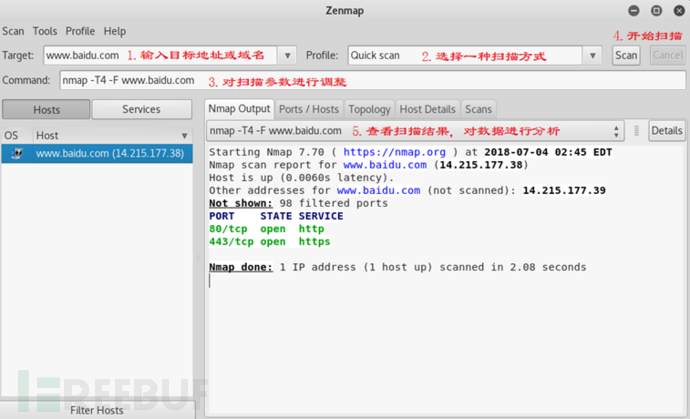Viewport: 690px width, 419px height.
Task: Switch to the Nmap Output tab
Action: (239, 109)
